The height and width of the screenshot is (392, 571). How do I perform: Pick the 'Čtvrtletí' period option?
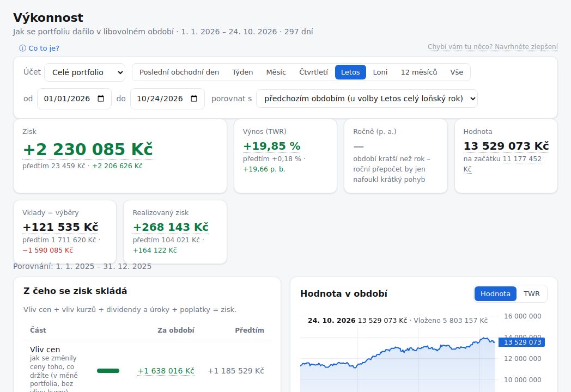click(313, 72)
